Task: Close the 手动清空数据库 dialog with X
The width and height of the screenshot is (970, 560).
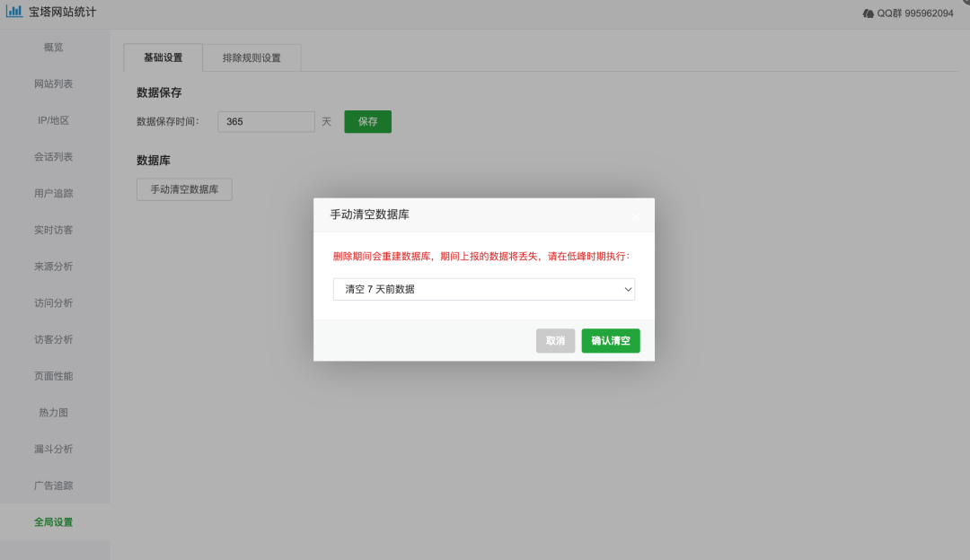Action: 636,215
